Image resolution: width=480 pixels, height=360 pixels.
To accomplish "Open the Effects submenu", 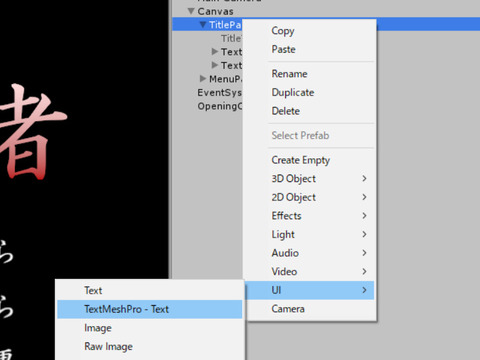I will click(x=310, y=216).
